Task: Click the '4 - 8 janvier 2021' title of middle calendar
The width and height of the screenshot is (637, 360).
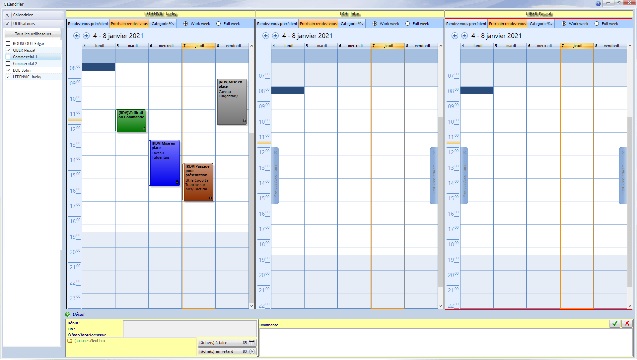Action: point(307,36)
